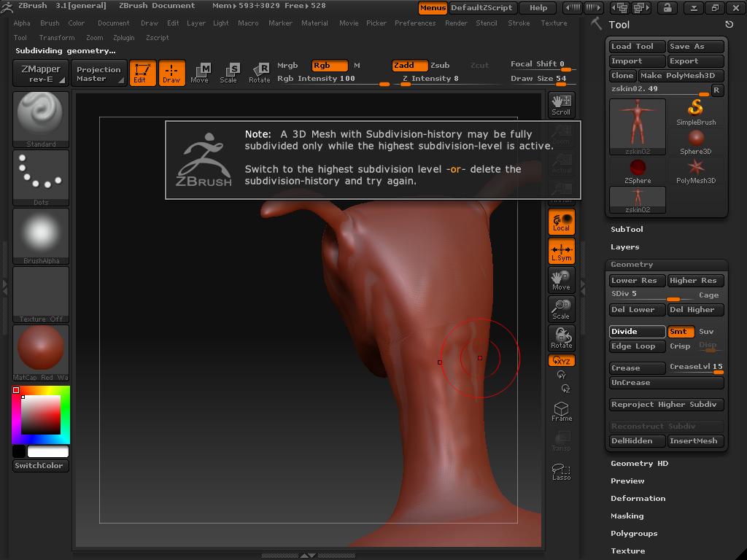Expand the Masking section

pyautogui.click(x=627, y=516)
